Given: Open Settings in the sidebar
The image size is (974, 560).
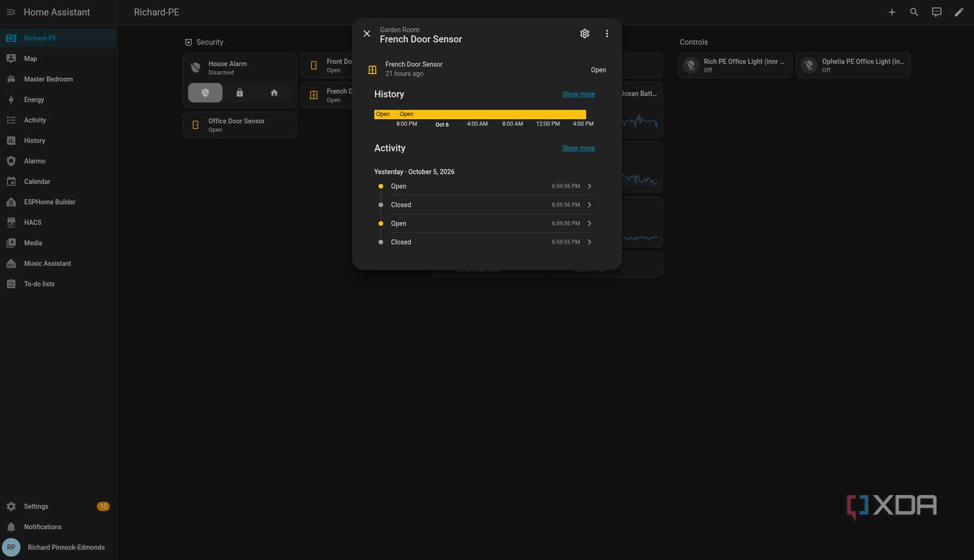Looking at the screenshot, I should click(58, 506).
